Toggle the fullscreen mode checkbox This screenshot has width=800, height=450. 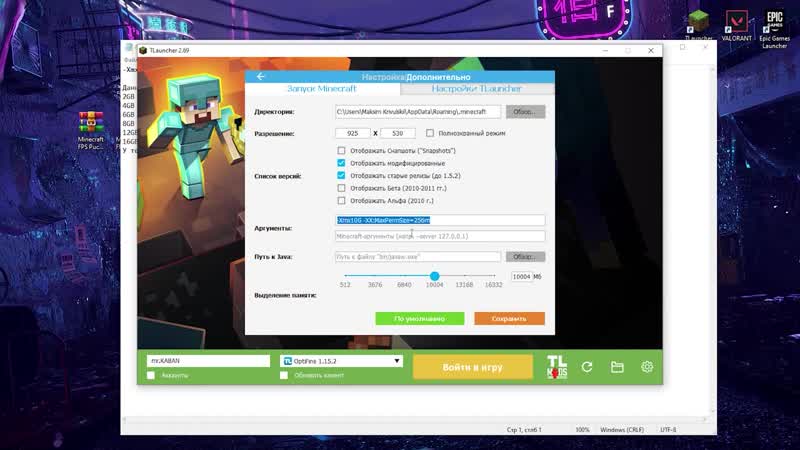pyautogui.click(x=430, y=133)
